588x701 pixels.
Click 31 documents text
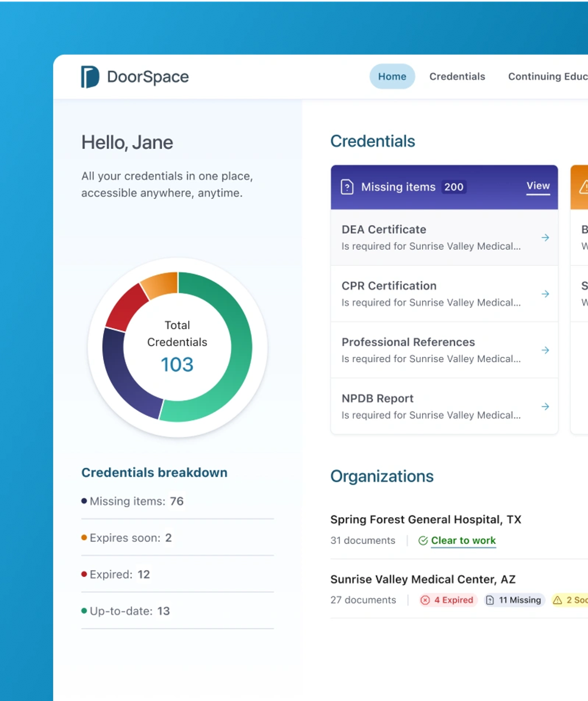coord(363,540)
